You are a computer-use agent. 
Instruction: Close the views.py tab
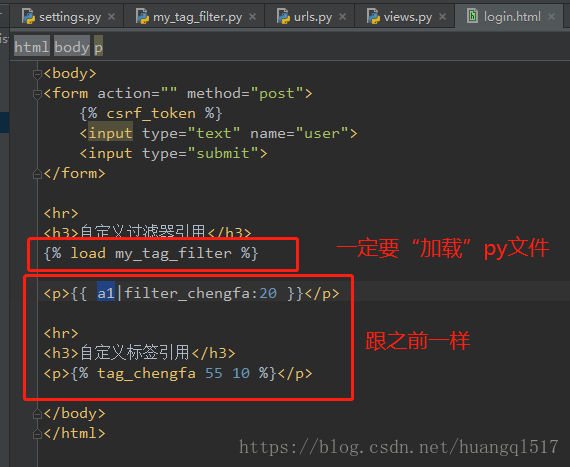442,17
